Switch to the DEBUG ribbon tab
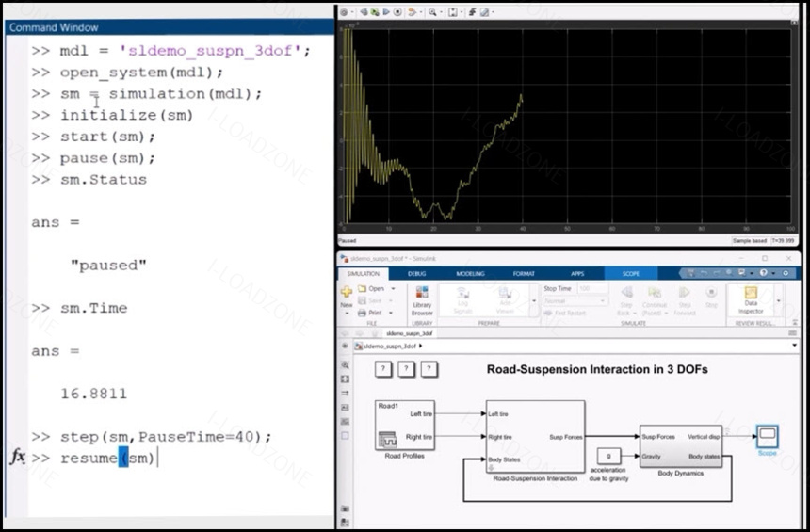810x532 pixels. (417, 274)
